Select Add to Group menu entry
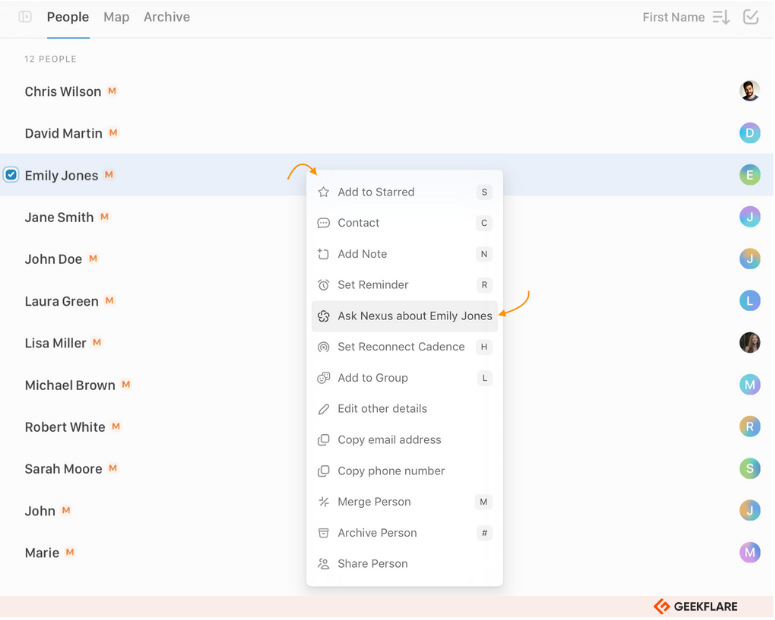The height and width of the screenshot is (620, 775). [404, 378]
